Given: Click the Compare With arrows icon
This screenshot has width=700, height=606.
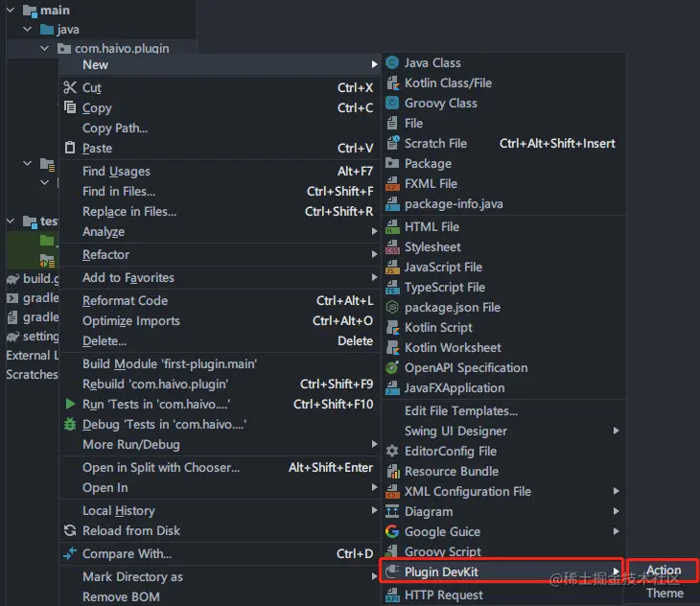Looking at the screenshot, I should click(70, 553).
